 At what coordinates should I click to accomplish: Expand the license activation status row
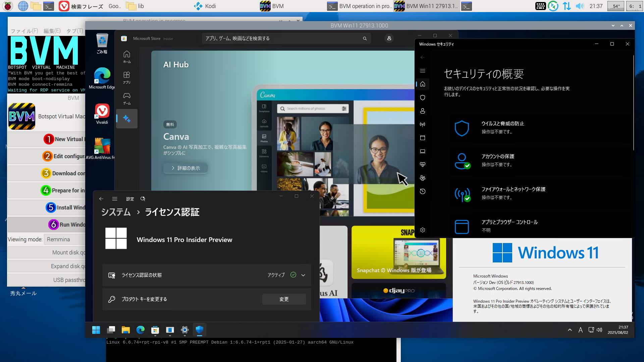point(207,275)
